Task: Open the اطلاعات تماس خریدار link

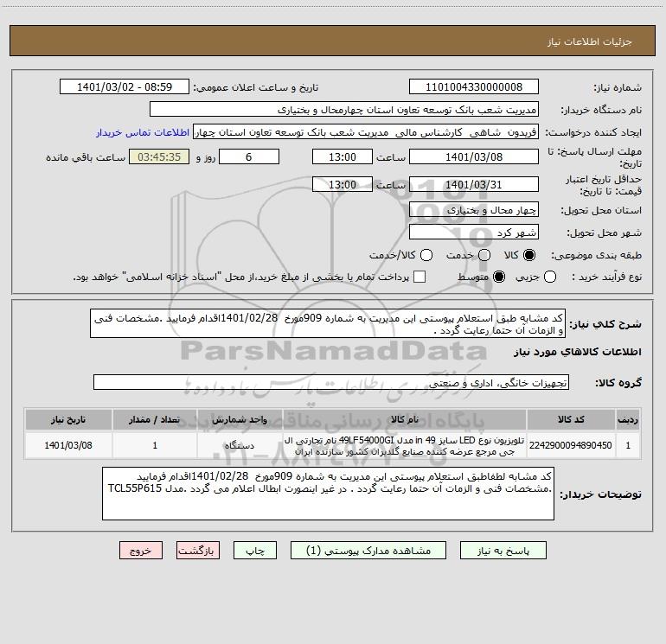Action: [x=143, y=132]
